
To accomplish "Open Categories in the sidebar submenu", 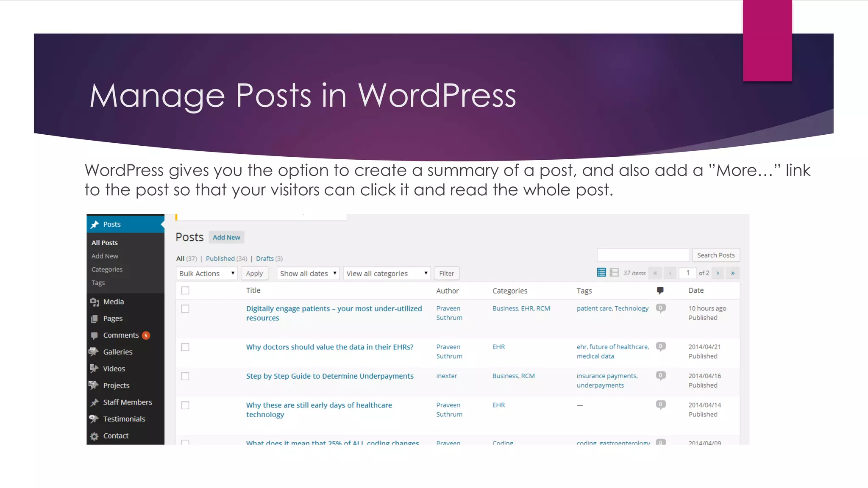I will (107, 269).
